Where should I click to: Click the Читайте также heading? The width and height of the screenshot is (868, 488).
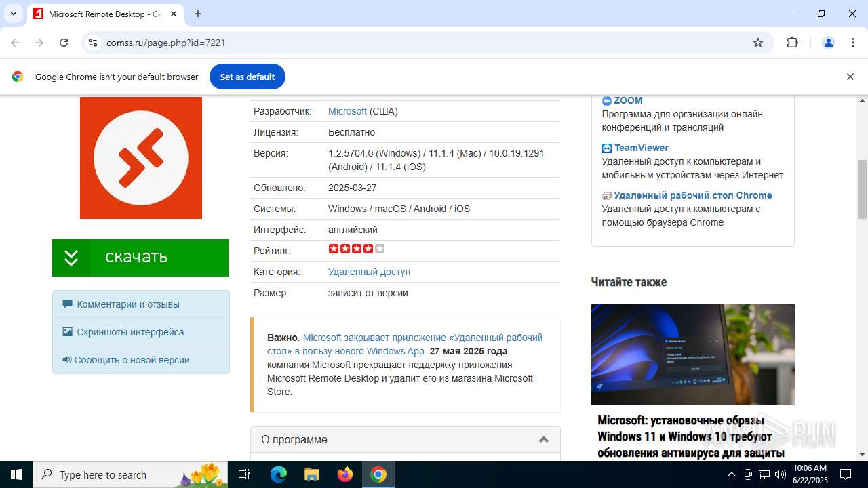629,282
